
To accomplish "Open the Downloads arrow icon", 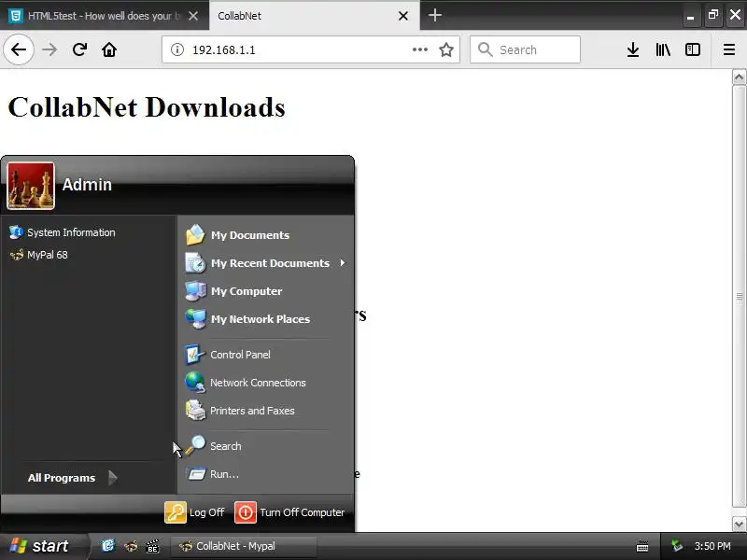I will 633,49.
